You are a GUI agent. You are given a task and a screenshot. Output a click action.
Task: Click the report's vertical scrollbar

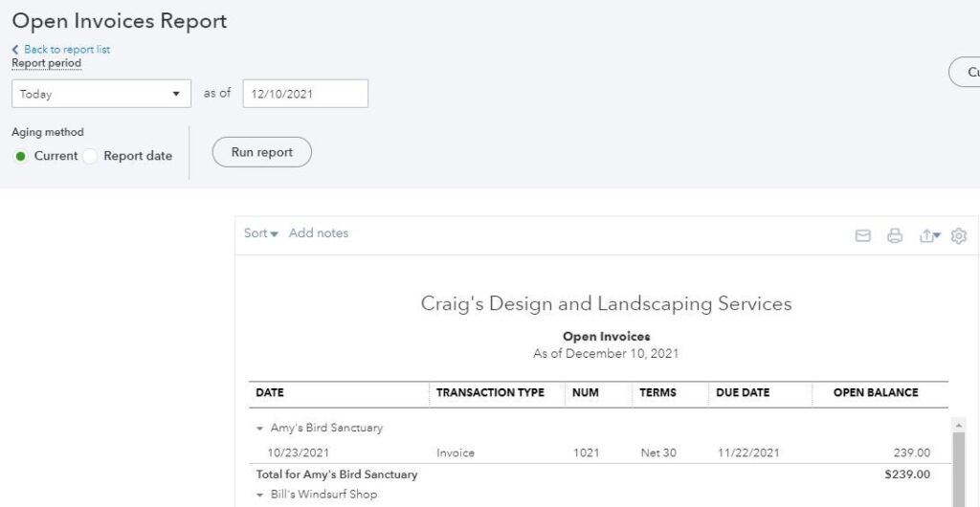[959, 469]
